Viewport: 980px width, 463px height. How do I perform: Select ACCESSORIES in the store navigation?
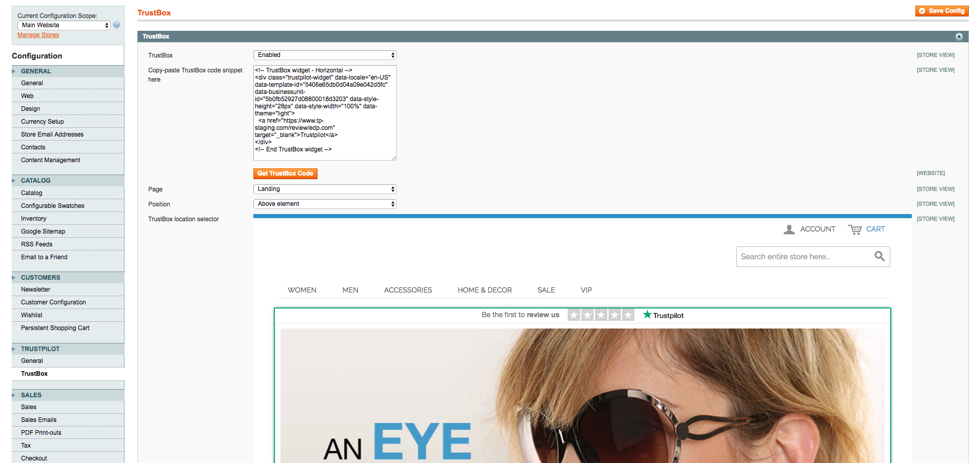coord(408,290)
